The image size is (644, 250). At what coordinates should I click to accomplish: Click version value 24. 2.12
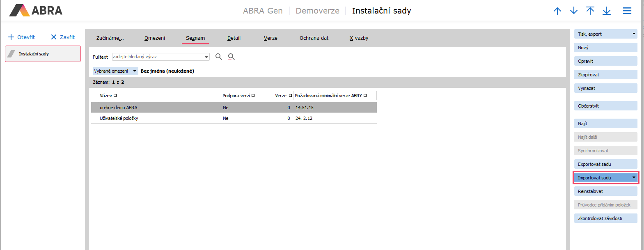click(x=304, y=118)
